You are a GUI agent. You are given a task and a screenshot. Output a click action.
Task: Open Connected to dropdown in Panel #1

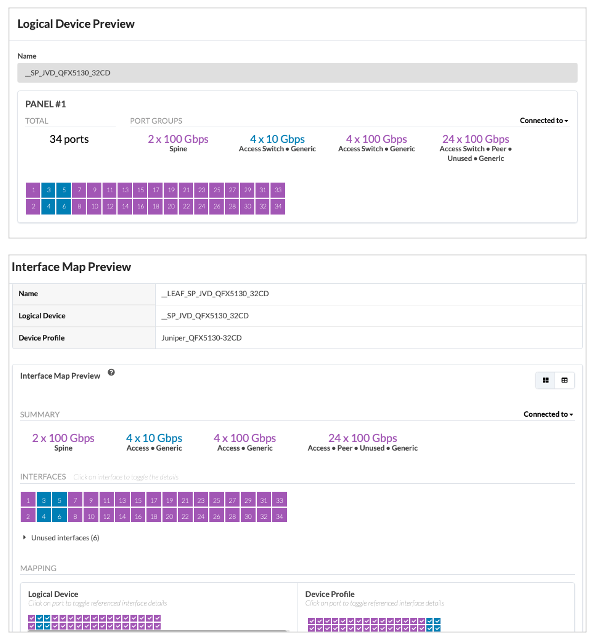click(544, 120)
